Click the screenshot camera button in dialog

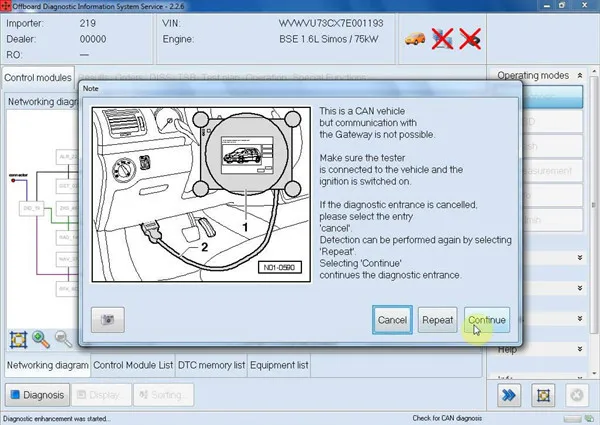(108, 320)
